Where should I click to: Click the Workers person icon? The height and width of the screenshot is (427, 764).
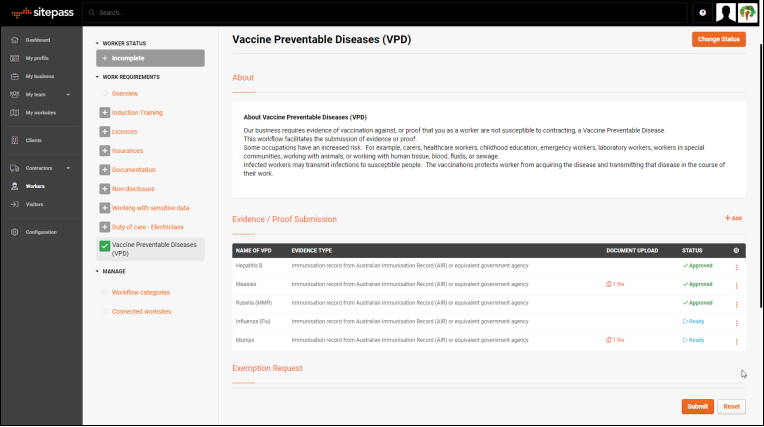pos(15,186)
